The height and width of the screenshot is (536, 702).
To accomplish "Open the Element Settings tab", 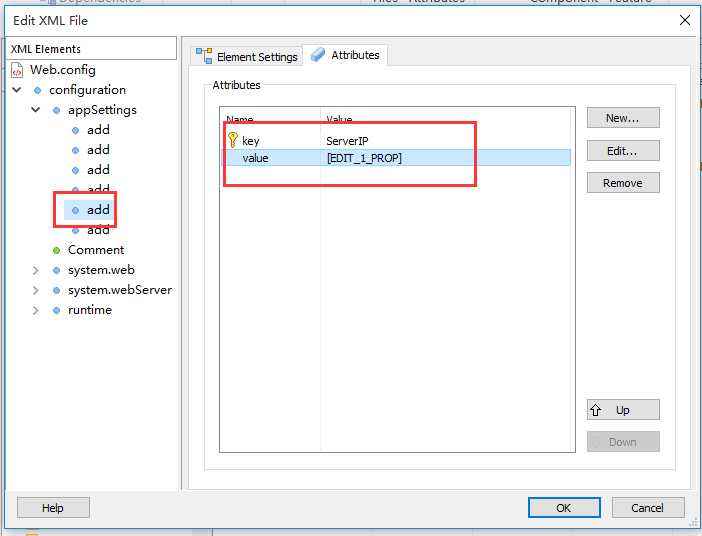I will tap(247, 56).
